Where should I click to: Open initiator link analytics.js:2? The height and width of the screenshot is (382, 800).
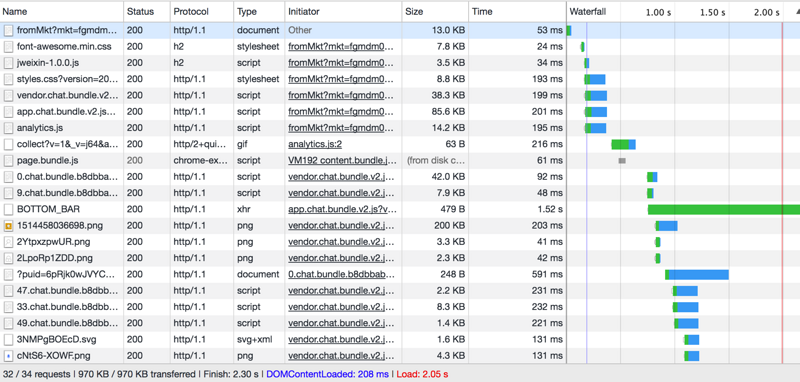(315, 144)
